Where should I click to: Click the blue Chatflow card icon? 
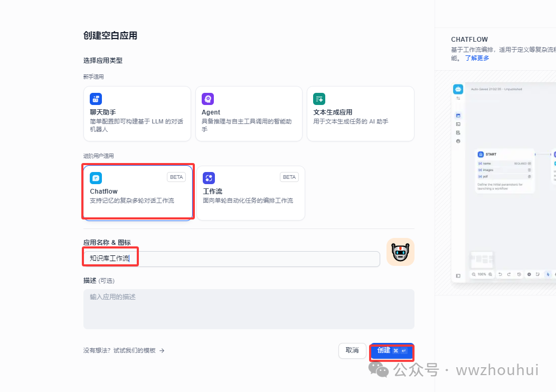[96, 178]
